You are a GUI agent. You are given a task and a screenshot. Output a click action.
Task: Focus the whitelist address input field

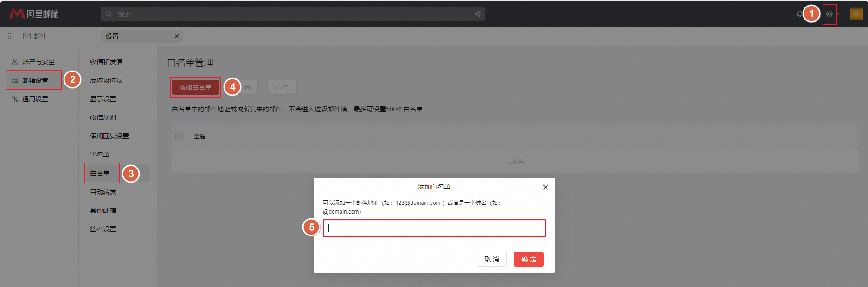pos(434,228)
